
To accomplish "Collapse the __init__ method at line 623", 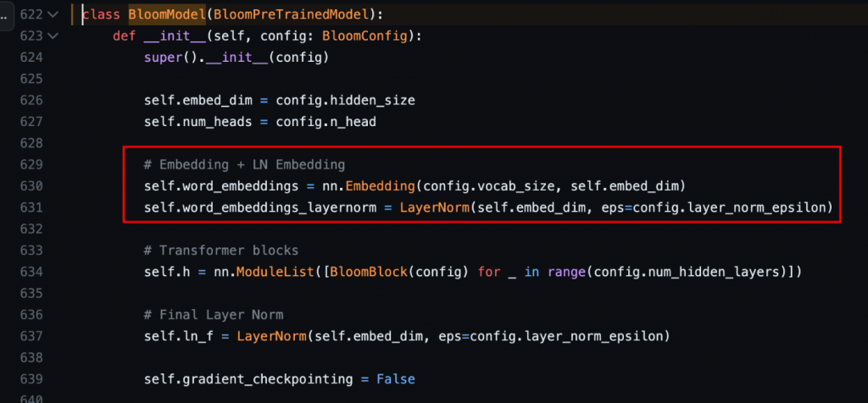I will [x=53, y=36].
